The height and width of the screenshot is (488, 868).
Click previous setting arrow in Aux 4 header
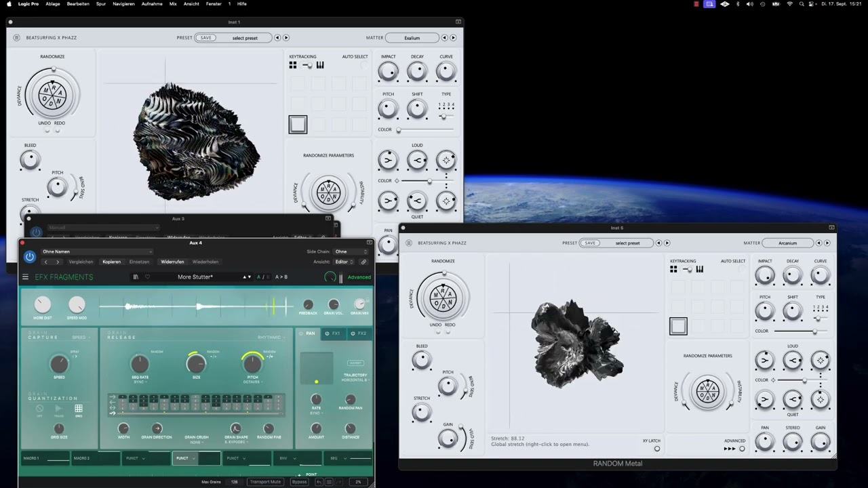[x=45, y=262]
